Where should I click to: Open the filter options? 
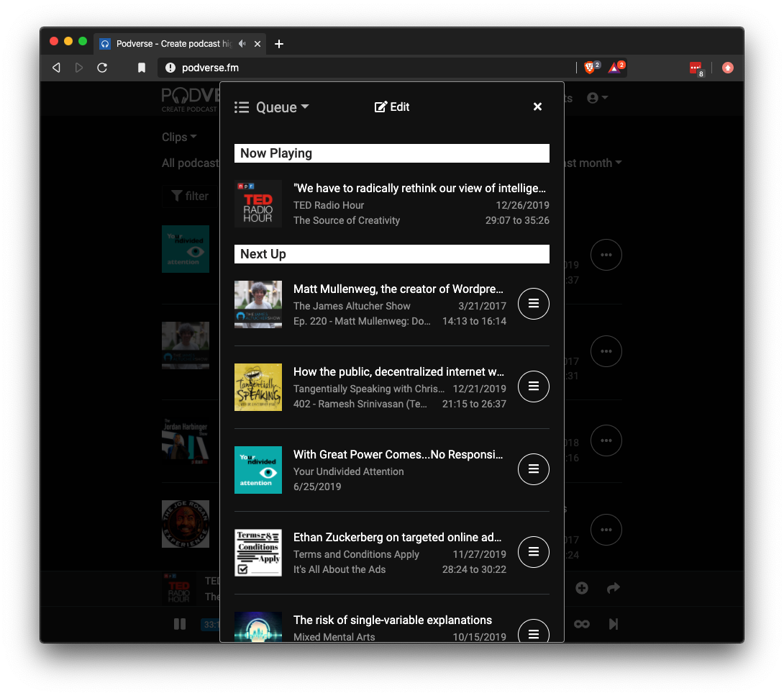[x=189, y=196]
